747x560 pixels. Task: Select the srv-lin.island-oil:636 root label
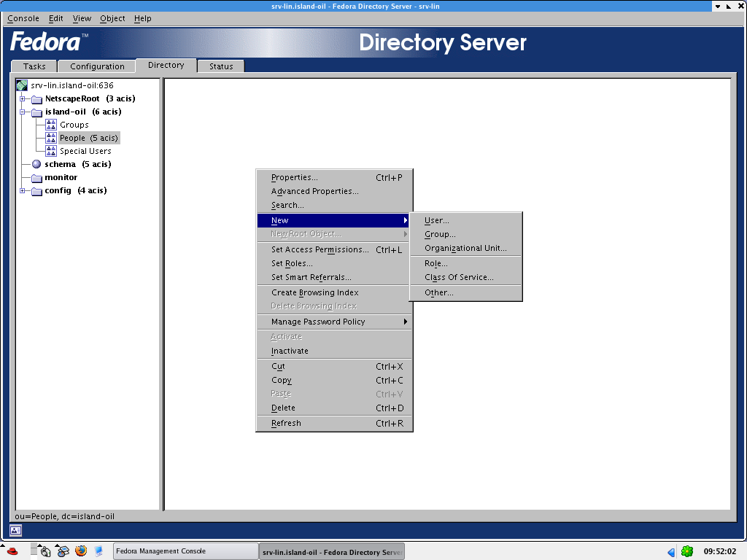tap(72, 86)
